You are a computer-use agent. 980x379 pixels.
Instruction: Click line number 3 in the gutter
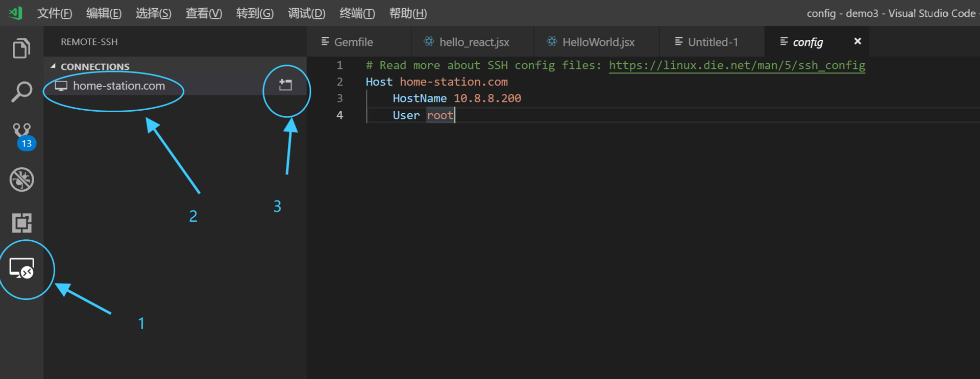coord(339,98)
